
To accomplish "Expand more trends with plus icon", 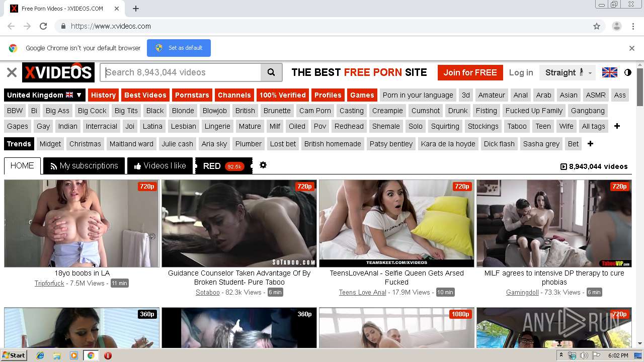I will (591, 144).
